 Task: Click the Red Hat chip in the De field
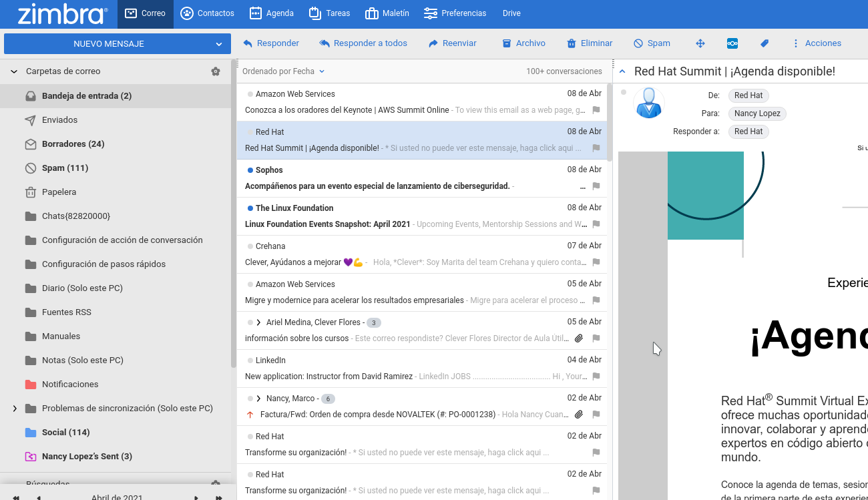click(x=748, y=95)
